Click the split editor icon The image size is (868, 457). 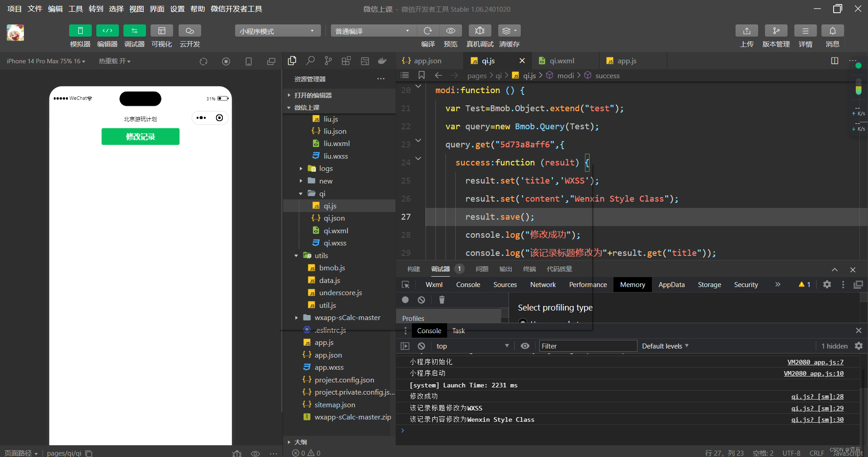(835, 61)
